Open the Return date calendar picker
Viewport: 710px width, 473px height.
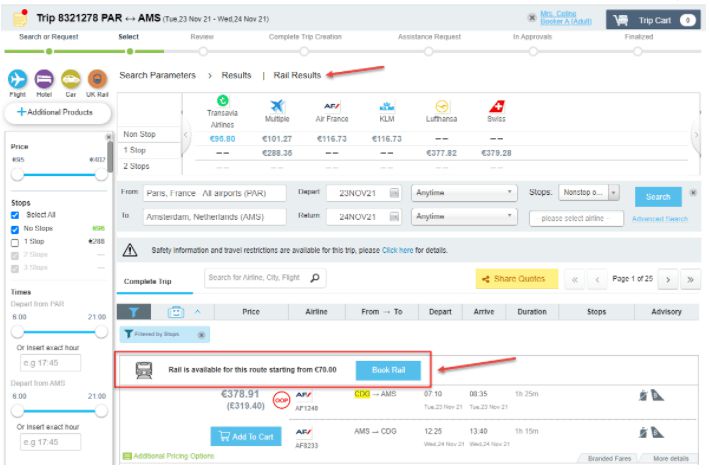point(394,216)
